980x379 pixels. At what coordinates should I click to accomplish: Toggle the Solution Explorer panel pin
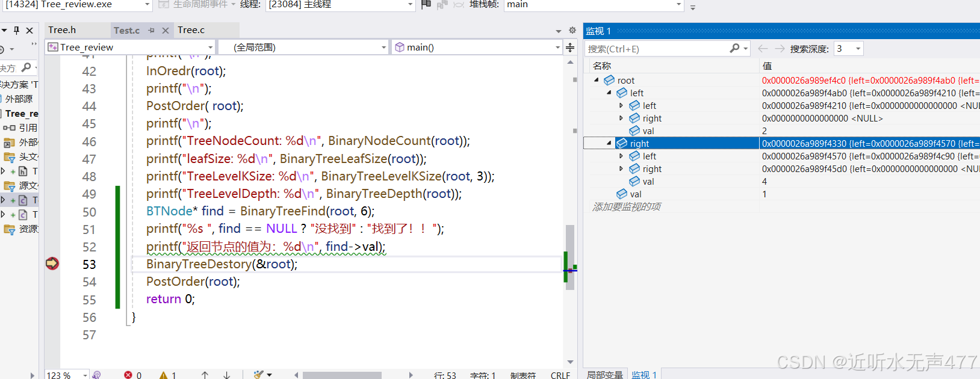pos(16,30)
